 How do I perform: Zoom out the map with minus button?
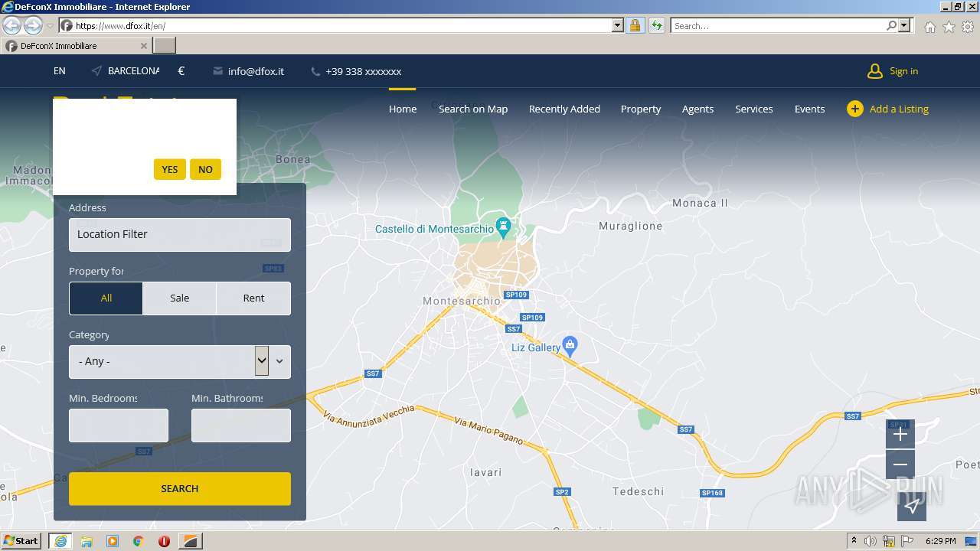point(900,465)
